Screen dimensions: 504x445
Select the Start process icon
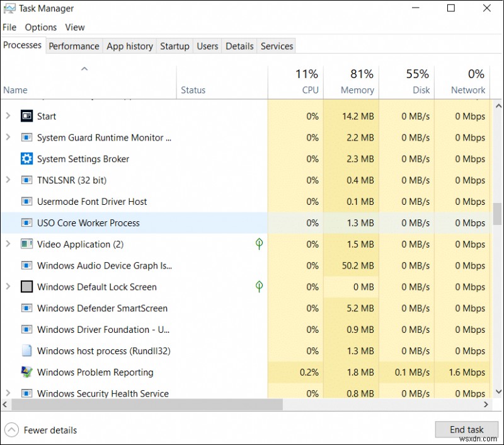(26, 116)
